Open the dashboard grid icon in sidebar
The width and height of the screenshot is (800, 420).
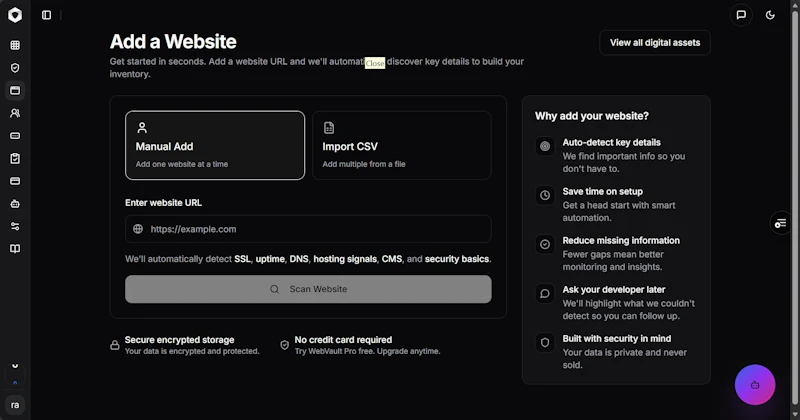click(15, 45)
